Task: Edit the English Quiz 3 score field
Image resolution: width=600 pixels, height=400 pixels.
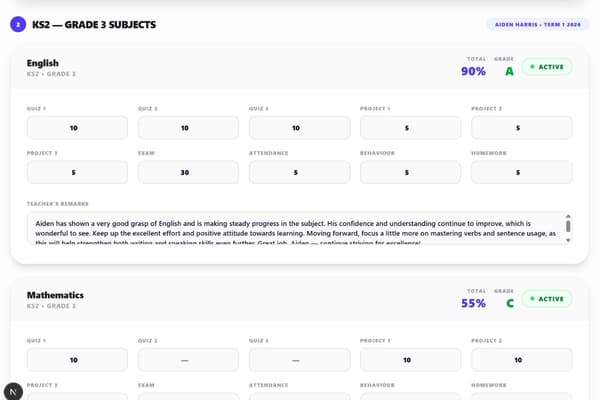Action: click(x=299, y=128)
